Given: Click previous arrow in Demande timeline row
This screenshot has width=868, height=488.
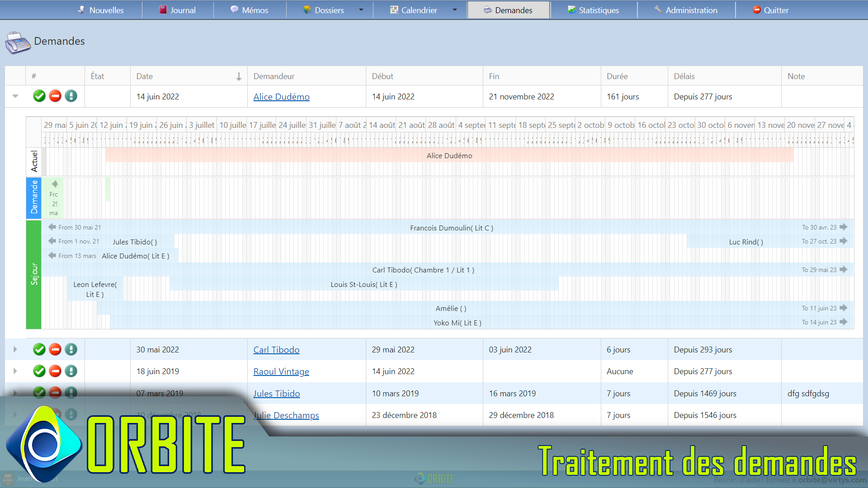Looking at the screenshot, I should pyautogui.click(x=55, y=184).
